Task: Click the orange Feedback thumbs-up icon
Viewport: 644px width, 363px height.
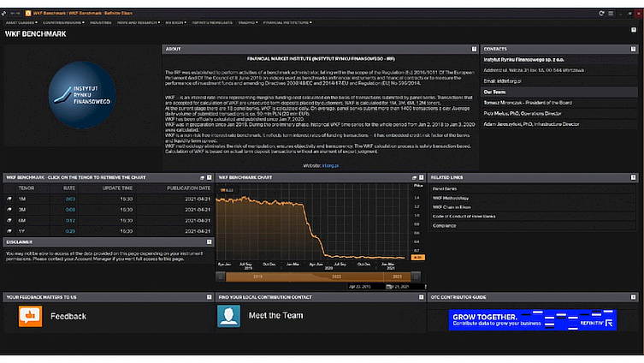Action: [30, 317]
